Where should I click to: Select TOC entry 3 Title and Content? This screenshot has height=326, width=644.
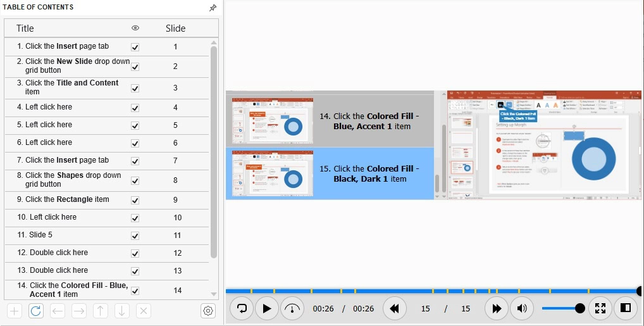tap(107, 87)
